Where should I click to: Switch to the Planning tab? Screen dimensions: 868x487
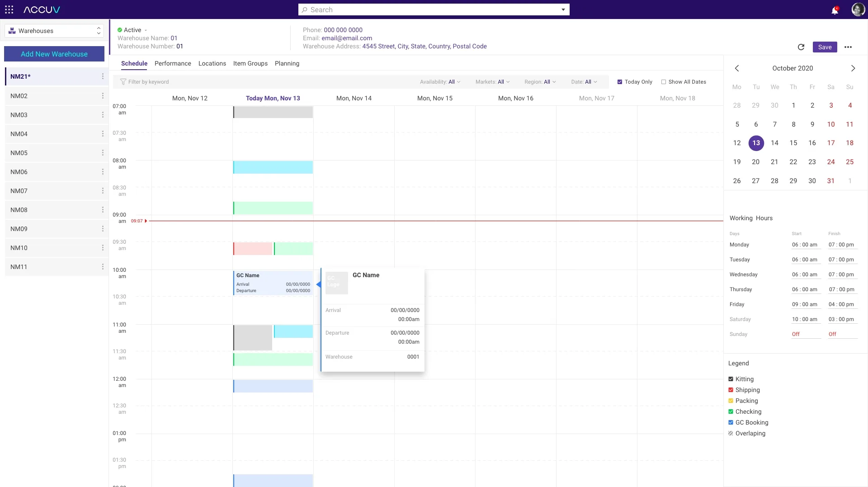coord(287,63)
